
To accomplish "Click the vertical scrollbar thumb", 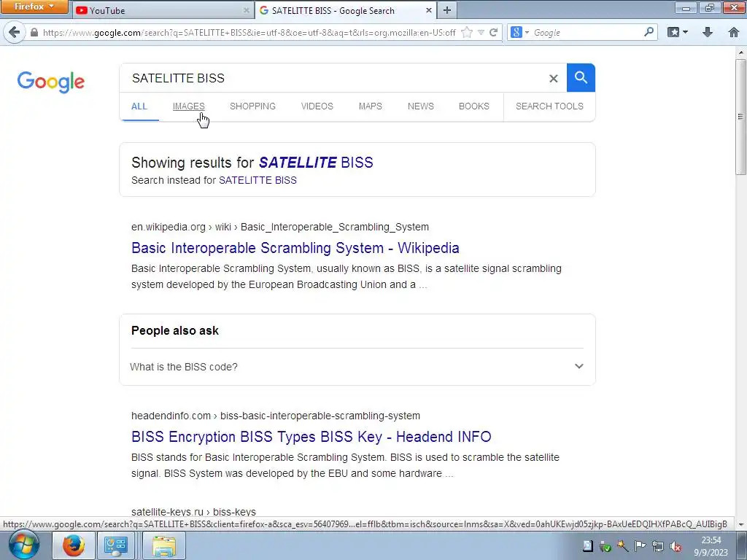I will pyautogui.click(x=740, y=117).
